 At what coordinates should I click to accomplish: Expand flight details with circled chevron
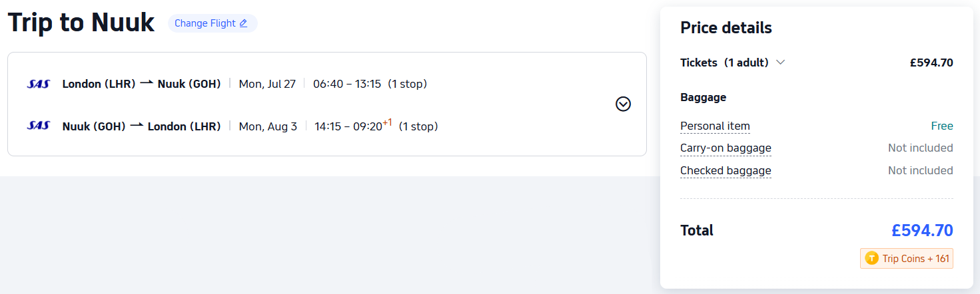[x=623, y=104]
